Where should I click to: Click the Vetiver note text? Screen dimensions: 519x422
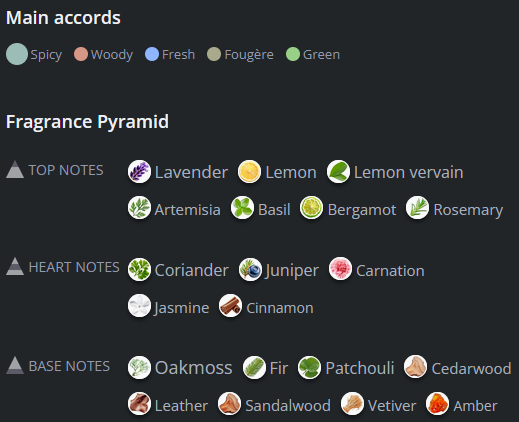click(392, 406)
